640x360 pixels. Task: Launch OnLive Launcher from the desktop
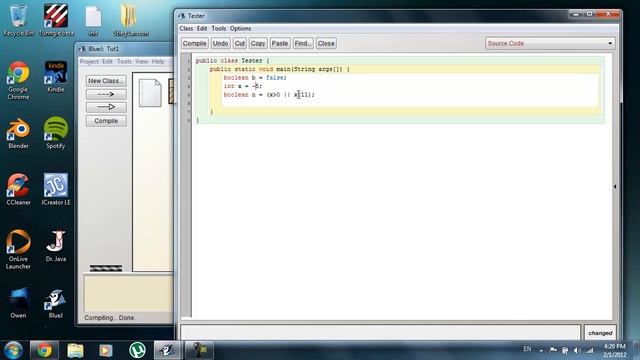18,249
